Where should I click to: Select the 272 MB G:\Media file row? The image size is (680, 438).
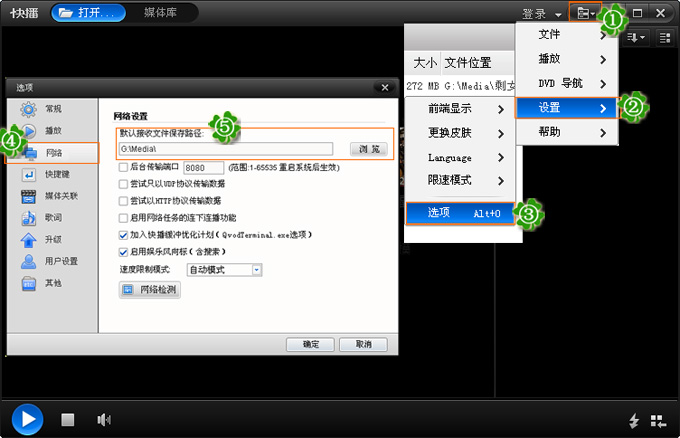pyautogui.click(x=460, y=86)
